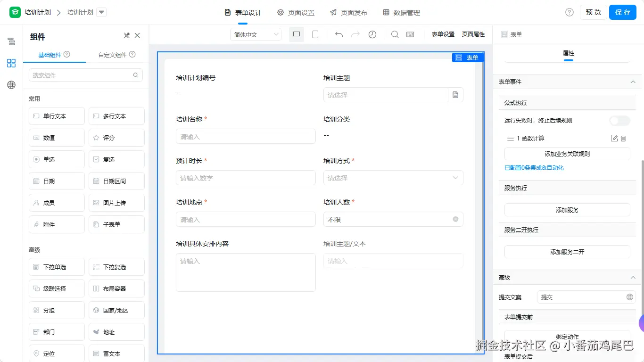Click the 培训名称 input field
Screen dimensions: 644x362
(246, 136)
